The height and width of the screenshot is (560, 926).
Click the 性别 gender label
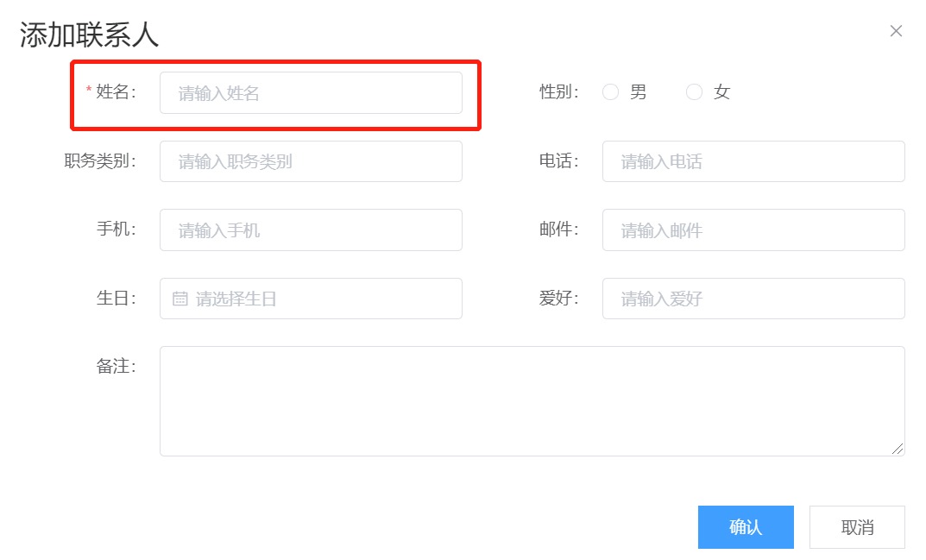pos(558,92)
